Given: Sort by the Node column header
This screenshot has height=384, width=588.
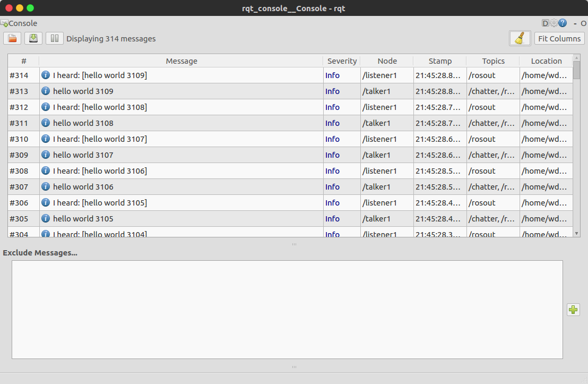Looking at the screenshot, I should click(387, 61).
